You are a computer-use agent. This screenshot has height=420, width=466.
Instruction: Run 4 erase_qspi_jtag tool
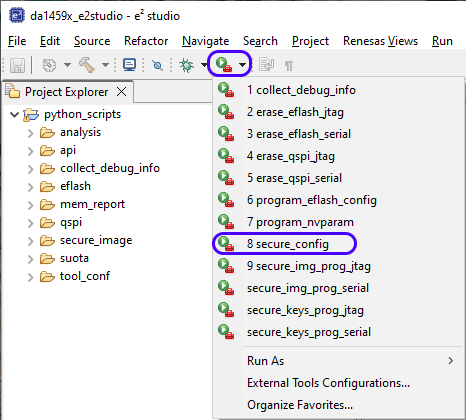338,156
